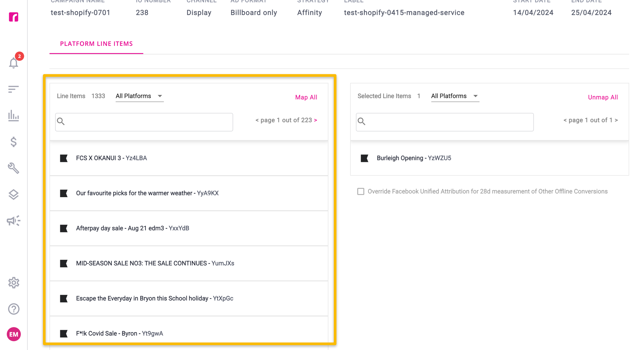
Task: Select the Burleigh Opening selected line item
Action: [490, 158]
